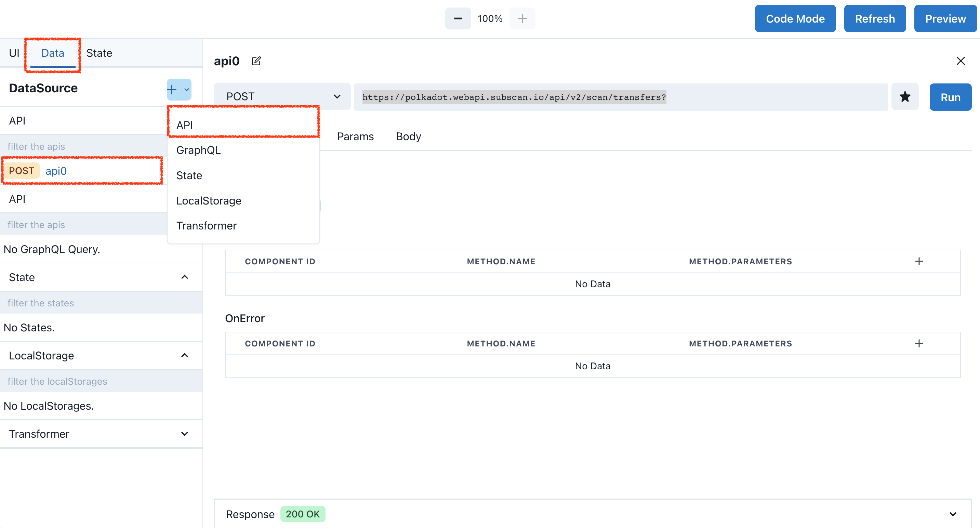This screenshot has width=980, height=528.
Task: Open the POST method dropdown
Action: click(282, 97)
